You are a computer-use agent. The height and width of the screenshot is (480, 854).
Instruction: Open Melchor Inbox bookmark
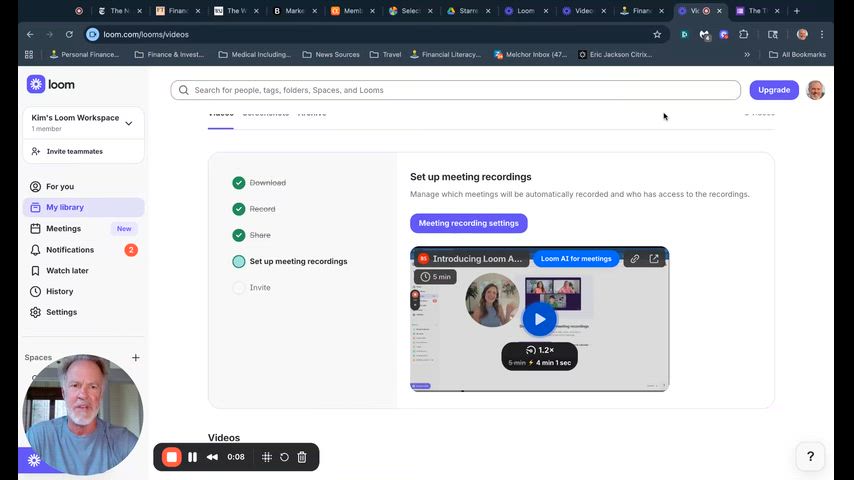pos(531,54)
